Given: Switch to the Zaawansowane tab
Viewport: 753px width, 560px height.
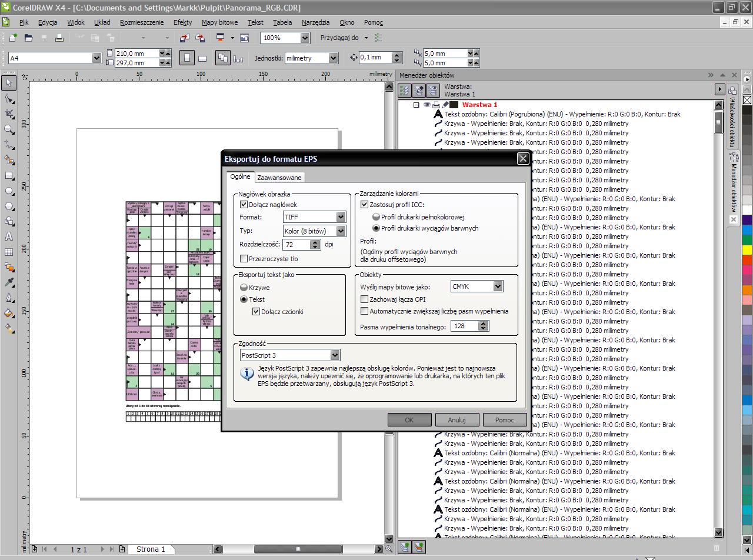Looking at the screenshot, I should (279, 178).
